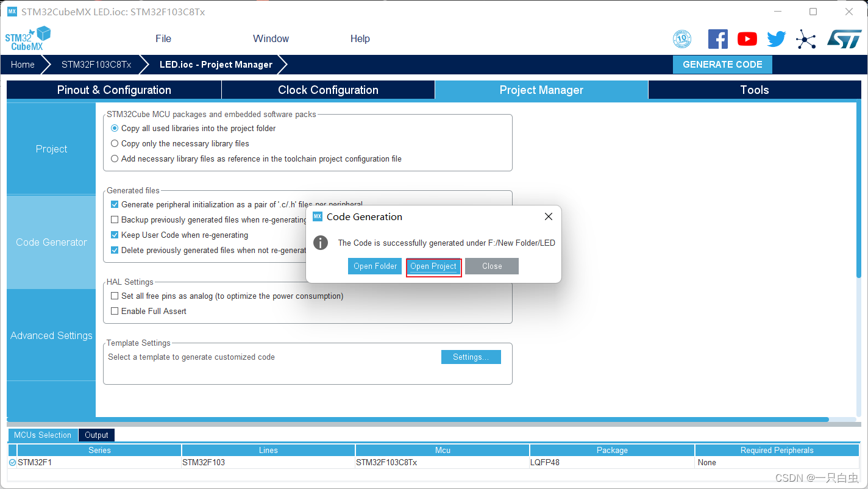The image size is (868, 489).
Task: Click the ST community network icon
Action: [x=806, y=40]
